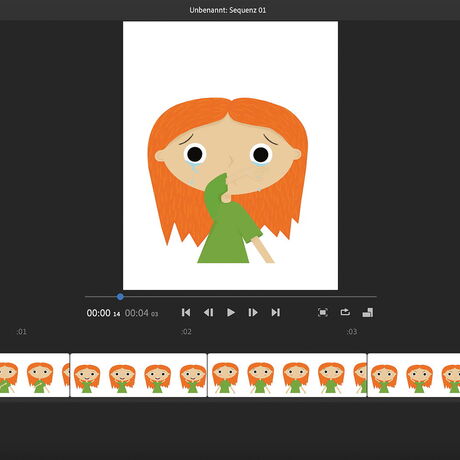Select the third clip between :02 and :03

[287, 375]
